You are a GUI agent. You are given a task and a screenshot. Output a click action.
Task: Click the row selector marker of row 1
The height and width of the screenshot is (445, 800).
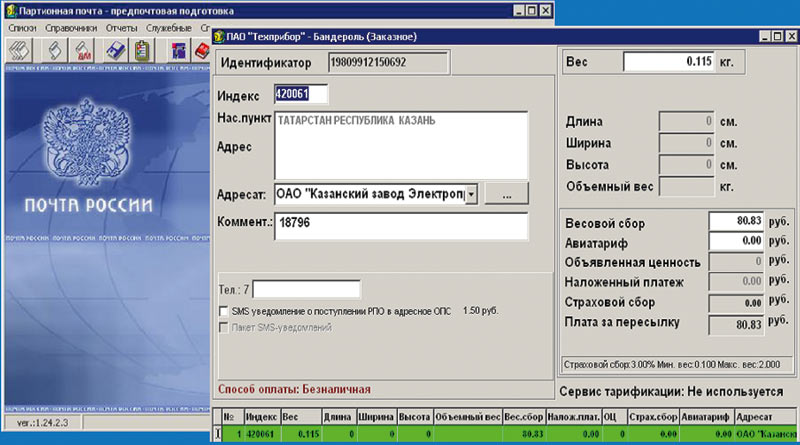point(217,434)
